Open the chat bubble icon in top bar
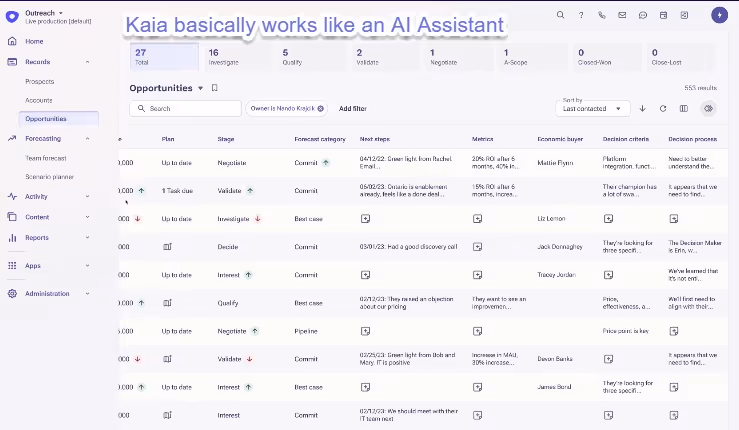The width and height of the screenshot is (739, 430). (x=643, y=15)
